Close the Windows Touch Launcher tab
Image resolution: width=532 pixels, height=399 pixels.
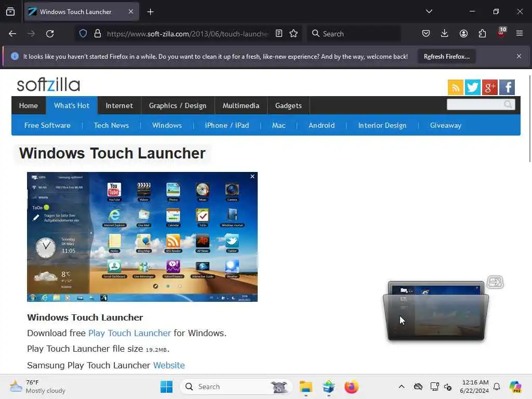coord(131,11)
